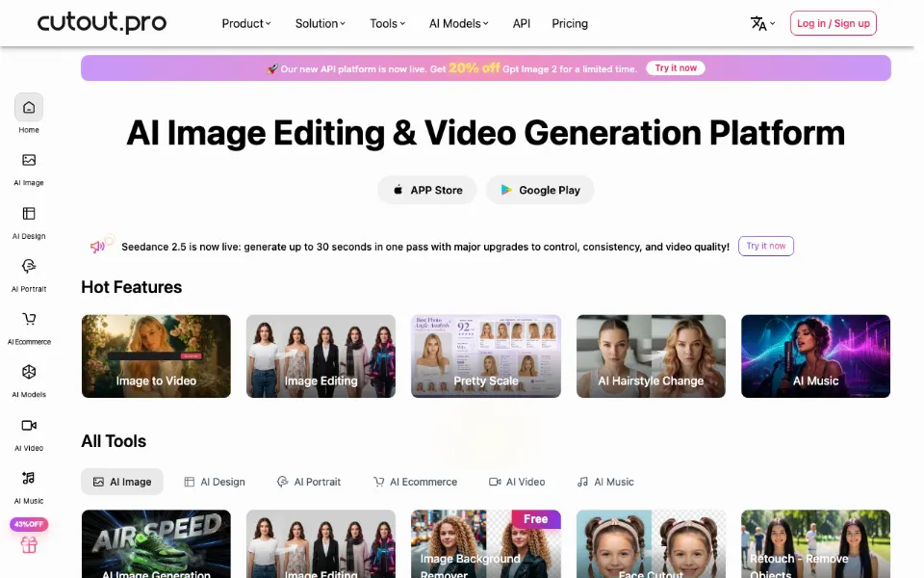Switch to the AI Video tab
924x578 pixels.
click(517, 482)
